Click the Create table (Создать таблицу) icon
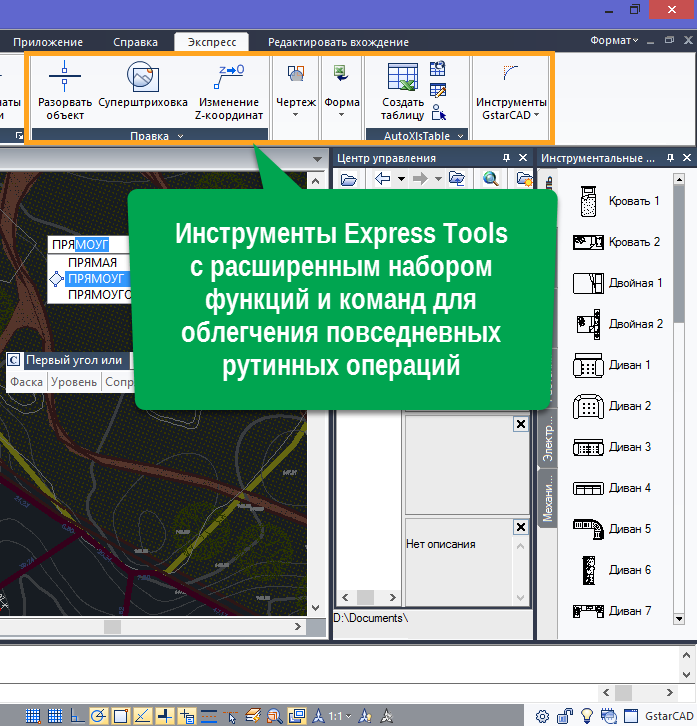This screenshot has height=726, width=699. [403, 77]
